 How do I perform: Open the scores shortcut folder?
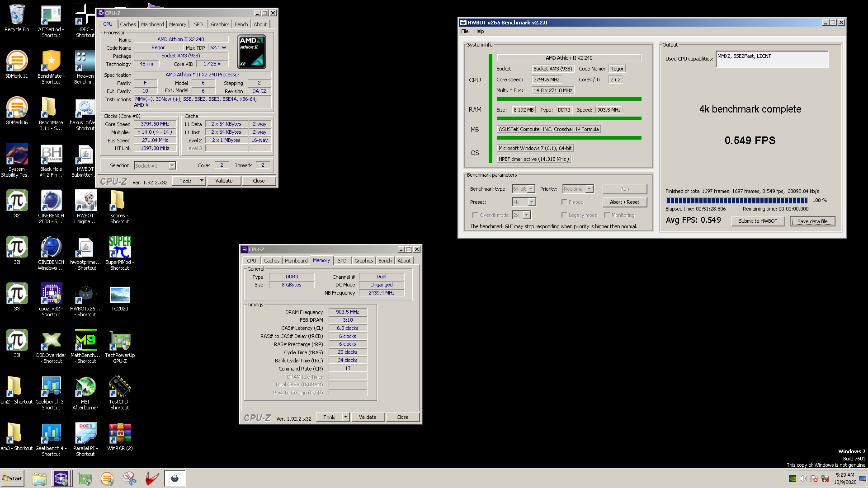(119, 206)
